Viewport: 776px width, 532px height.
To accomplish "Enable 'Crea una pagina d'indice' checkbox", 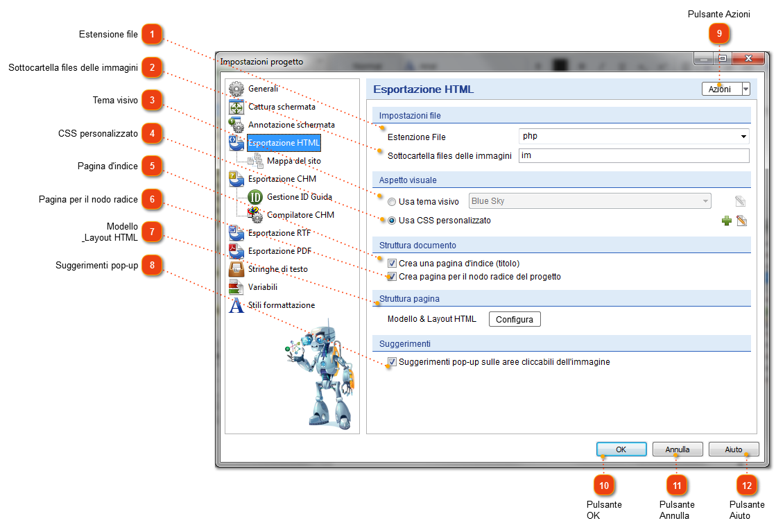I will [393, 264].
